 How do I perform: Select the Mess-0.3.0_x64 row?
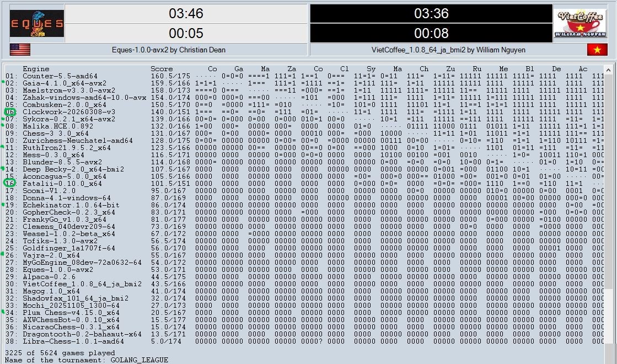coord(304,154)
